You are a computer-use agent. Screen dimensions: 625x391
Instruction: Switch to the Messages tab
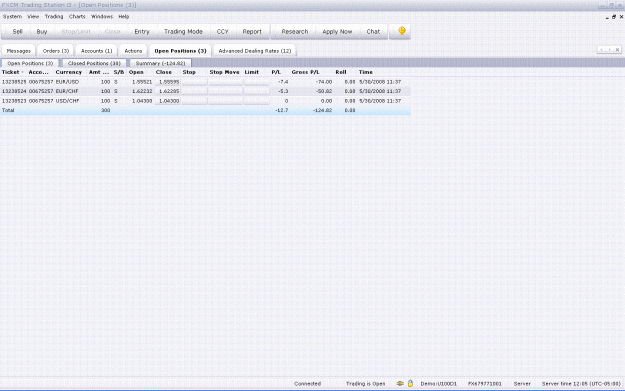(18, 51)
